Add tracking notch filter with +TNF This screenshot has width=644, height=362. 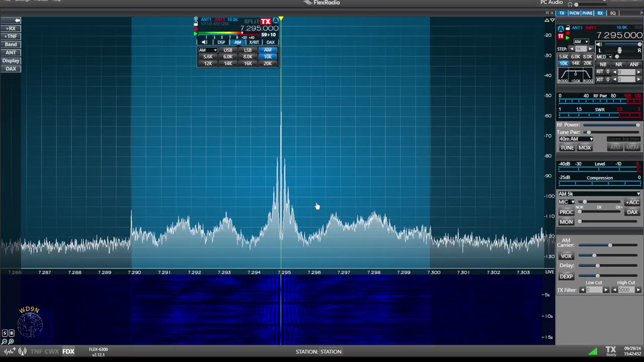[x=11, y=36]
